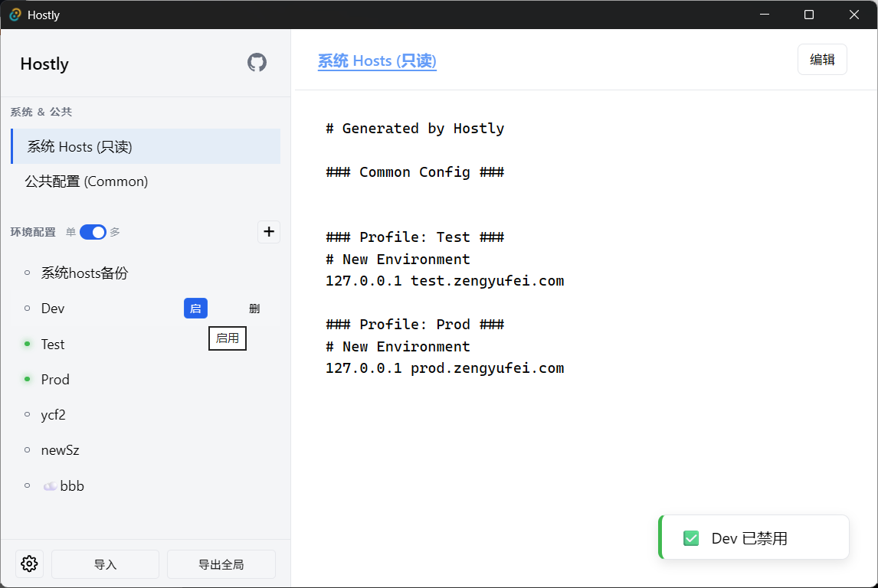This screenshot has height=588, width=878.
Task: Click green check icon in toast
Action: 691,538
